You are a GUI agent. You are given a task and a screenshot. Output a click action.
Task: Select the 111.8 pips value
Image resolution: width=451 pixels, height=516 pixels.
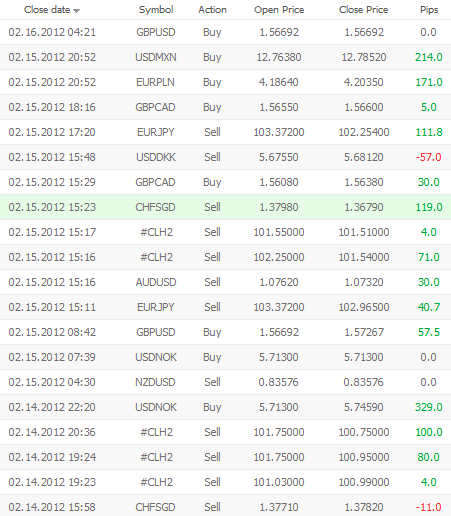click(429, 132)
